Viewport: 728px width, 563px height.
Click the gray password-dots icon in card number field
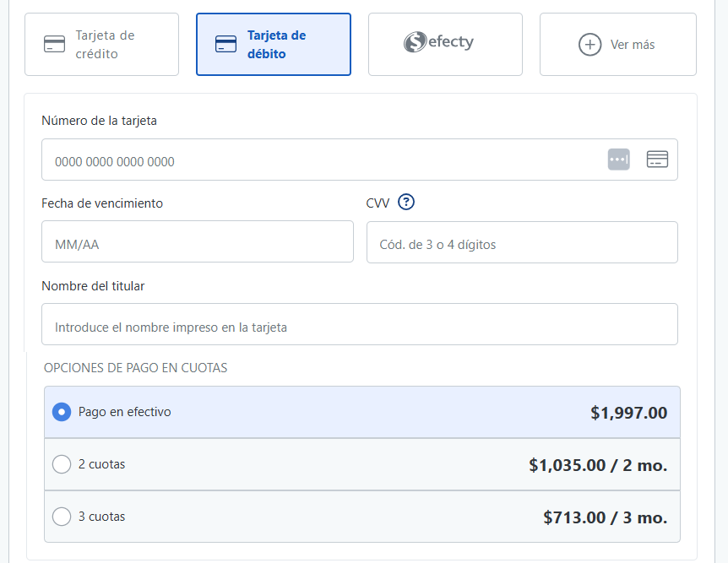(x=619, y=160)
